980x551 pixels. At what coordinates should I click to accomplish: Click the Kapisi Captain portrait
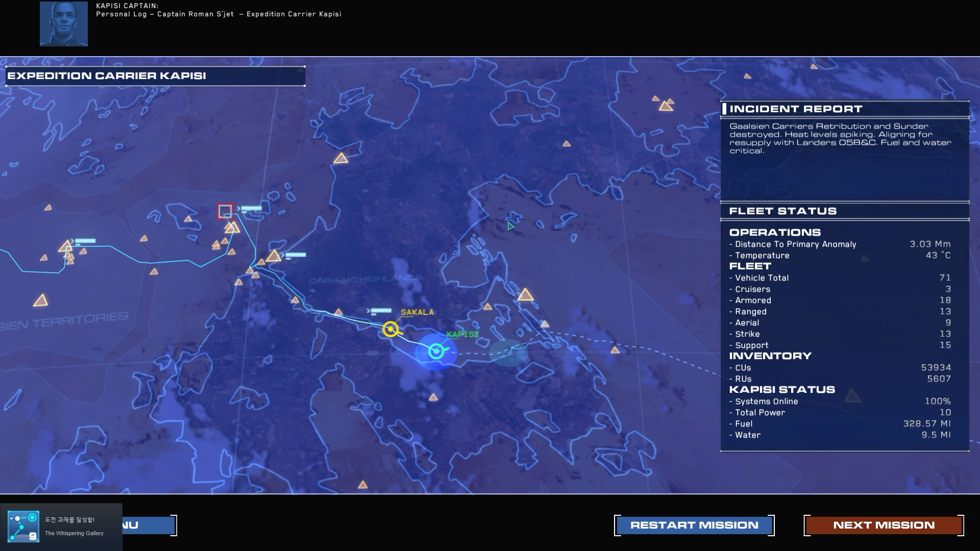pyautogui.click(x=64, y=24)
